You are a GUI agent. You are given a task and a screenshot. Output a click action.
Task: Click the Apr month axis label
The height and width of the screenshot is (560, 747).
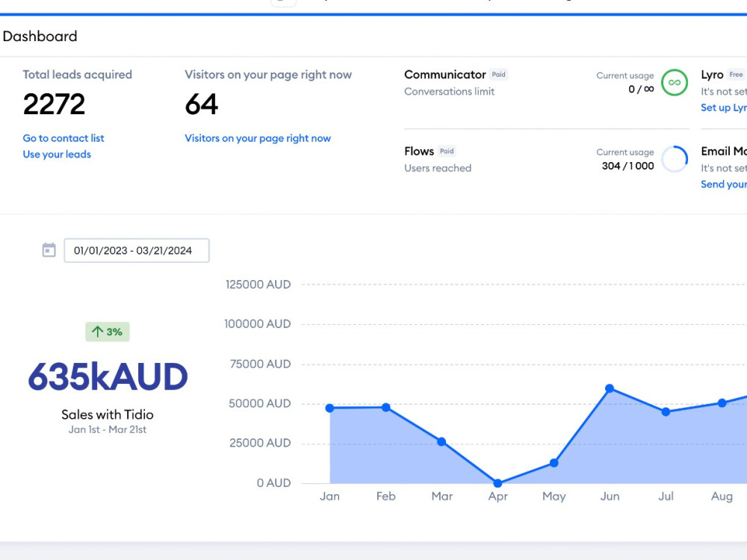498,497
